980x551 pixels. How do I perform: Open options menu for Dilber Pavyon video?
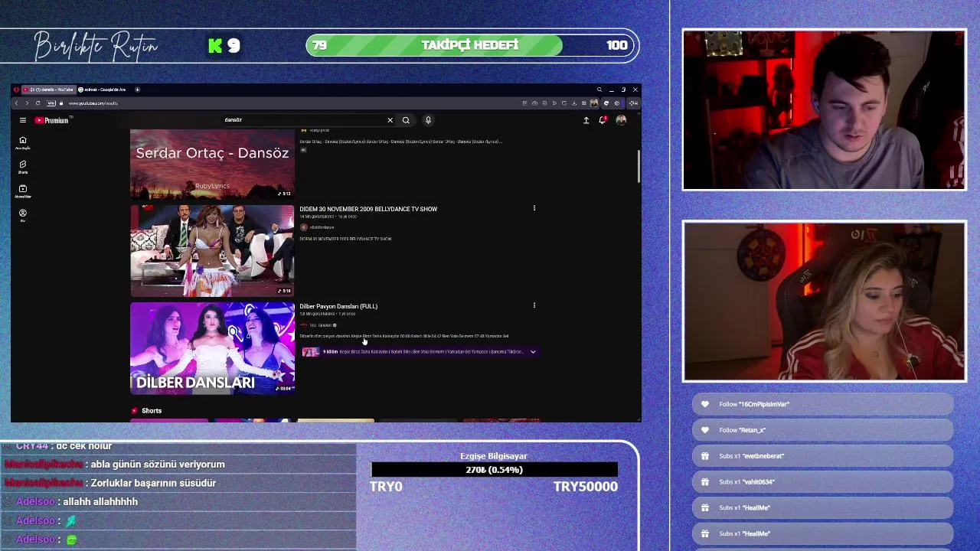534,305
